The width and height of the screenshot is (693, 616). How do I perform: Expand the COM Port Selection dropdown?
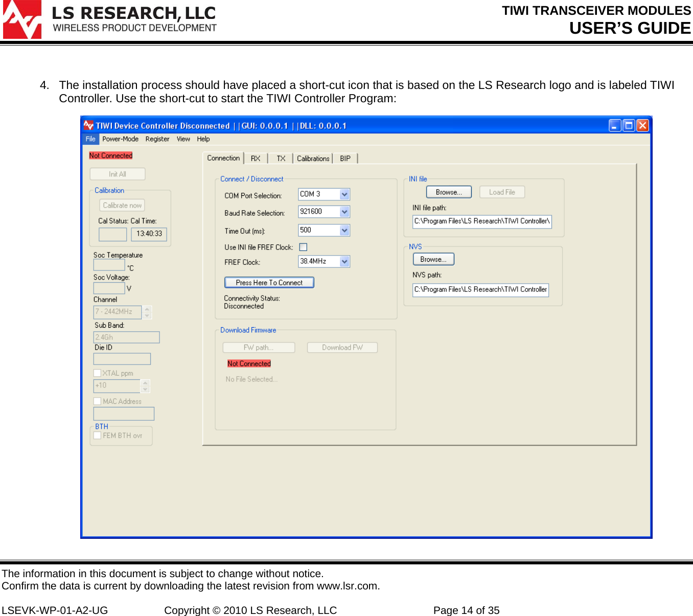pos(344,194)
